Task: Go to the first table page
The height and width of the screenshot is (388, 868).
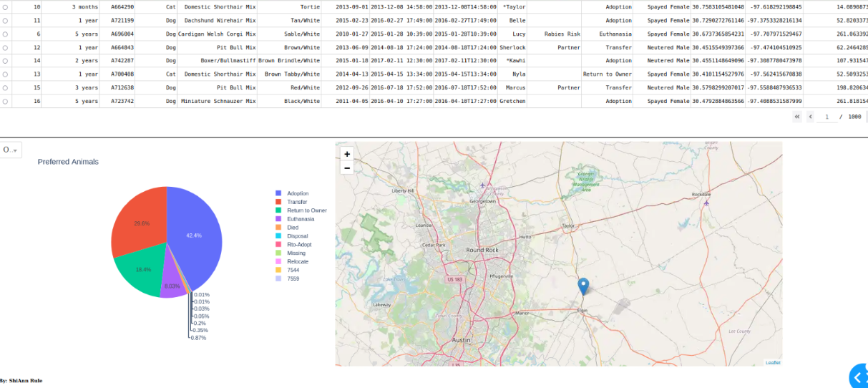Action: (x=797, y=117)
